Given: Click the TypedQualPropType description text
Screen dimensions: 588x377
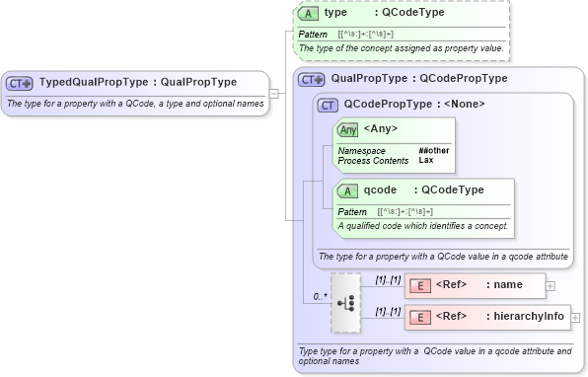Looking at the screenshot, I should 135,104.
